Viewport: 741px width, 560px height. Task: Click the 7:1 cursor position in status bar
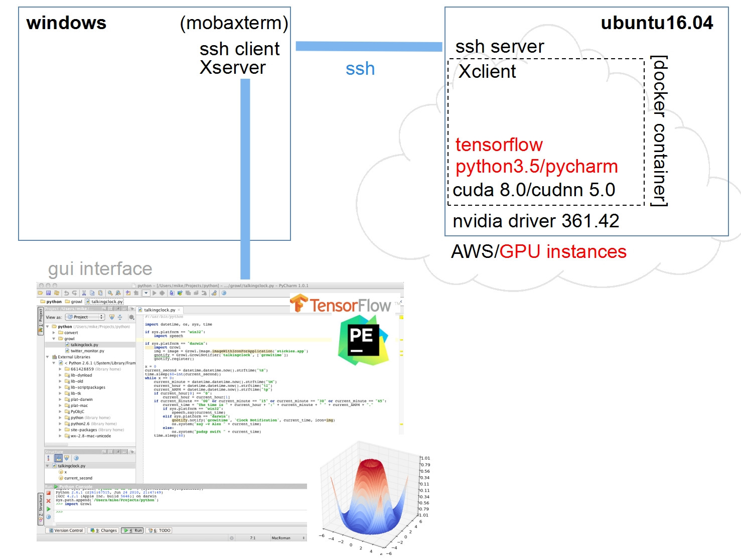click(x=253, y=538)
